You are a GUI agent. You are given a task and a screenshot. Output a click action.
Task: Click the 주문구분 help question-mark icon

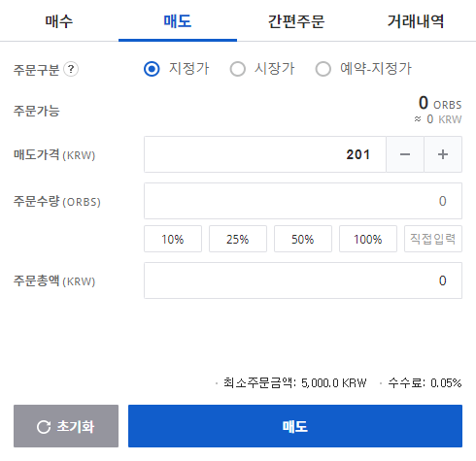point(71,69)
